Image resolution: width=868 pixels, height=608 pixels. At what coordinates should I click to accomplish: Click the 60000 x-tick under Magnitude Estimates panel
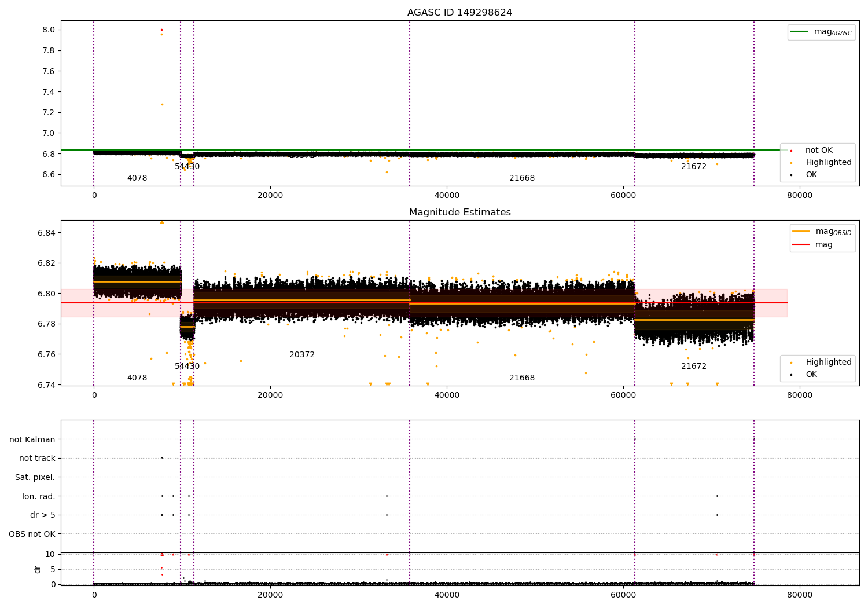click(623, 395)
